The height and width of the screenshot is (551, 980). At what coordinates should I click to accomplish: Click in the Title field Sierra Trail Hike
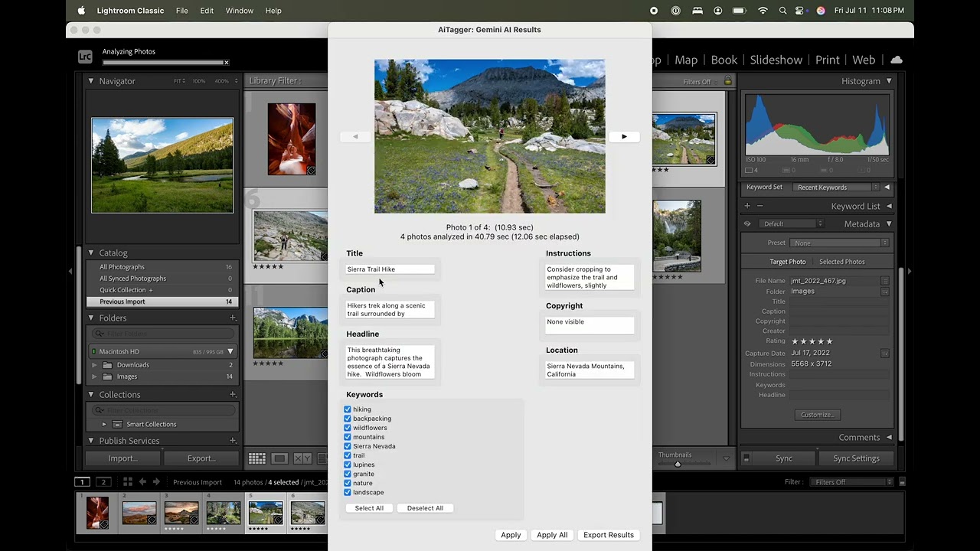click(390, 269)
